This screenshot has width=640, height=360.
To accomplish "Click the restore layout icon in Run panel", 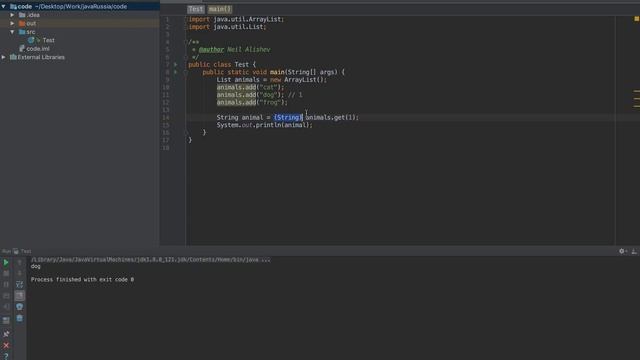I will click(6, 321).
